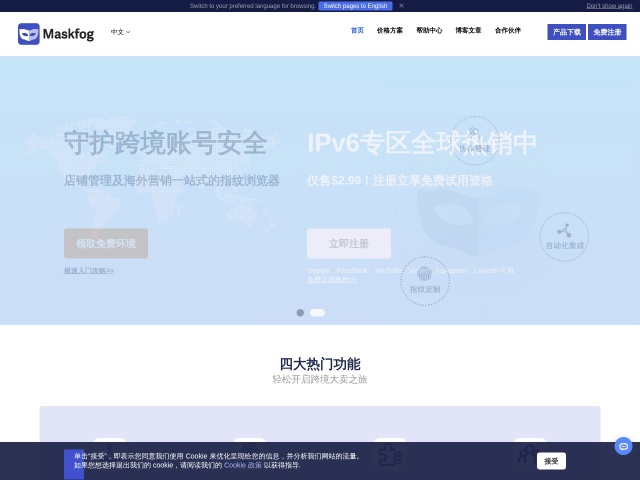
Task: Click 领取免费环境 button
Action: (x=106, y=244)
